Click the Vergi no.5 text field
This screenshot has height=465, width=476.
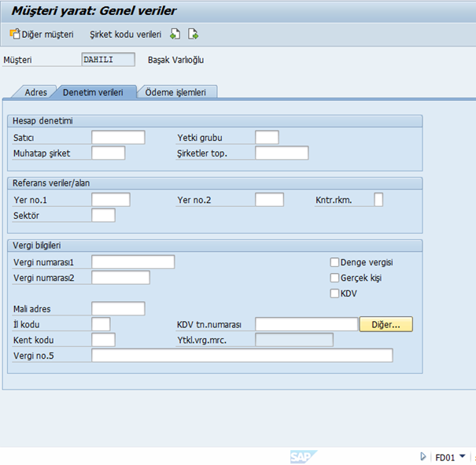click(242, 356)
